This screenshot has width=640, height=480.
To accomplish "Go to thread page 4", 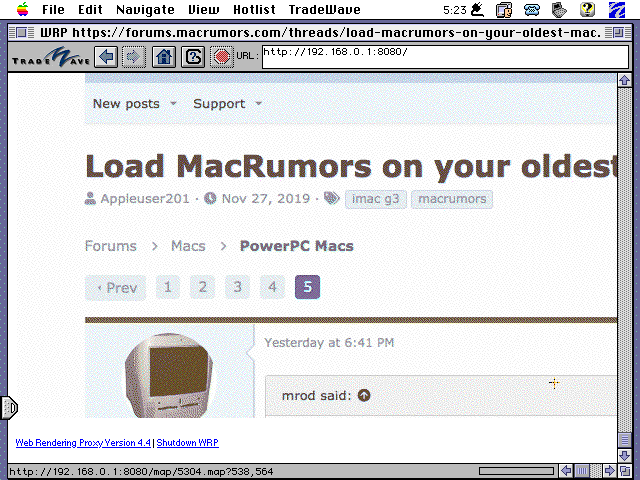I will (x=272, y=287).
